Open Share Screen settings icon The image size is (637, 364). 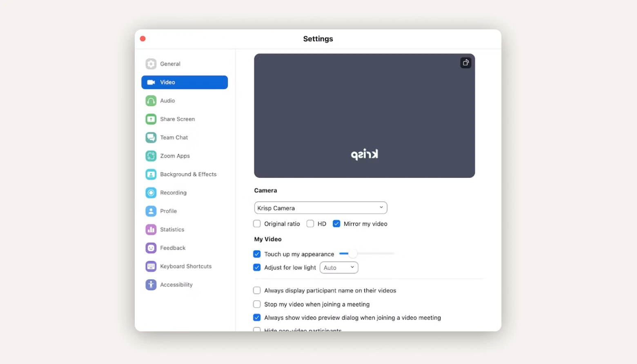[151, 119]
